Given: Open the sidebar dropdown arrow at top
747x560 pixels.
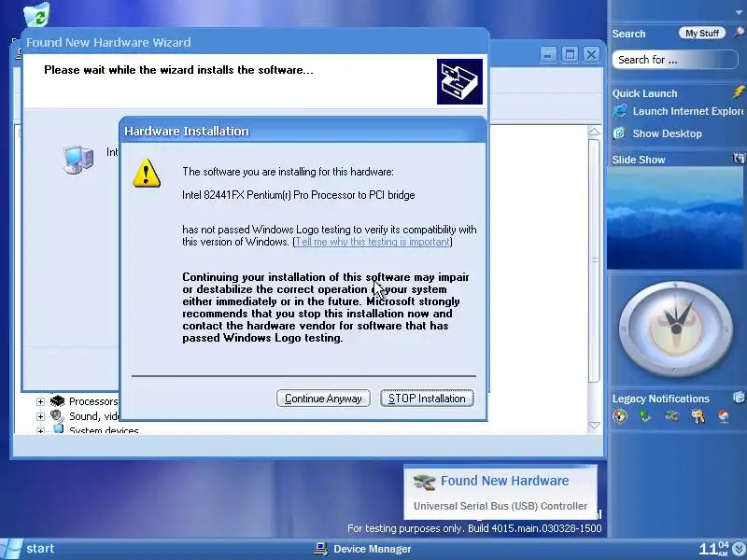Looking at the screenshot, I should point(740,13).
